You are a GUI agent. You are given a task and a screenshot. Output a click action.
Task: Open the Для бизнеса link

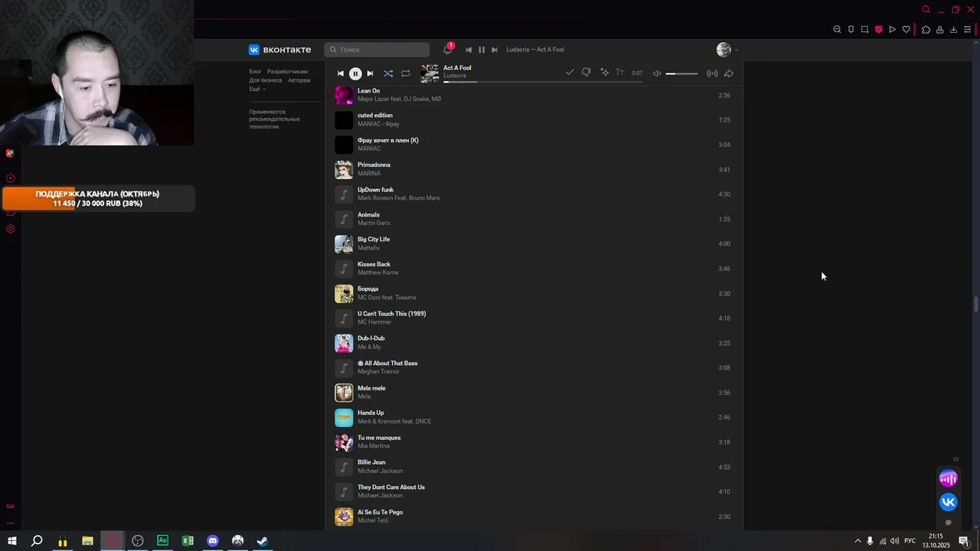pos(266,80)
